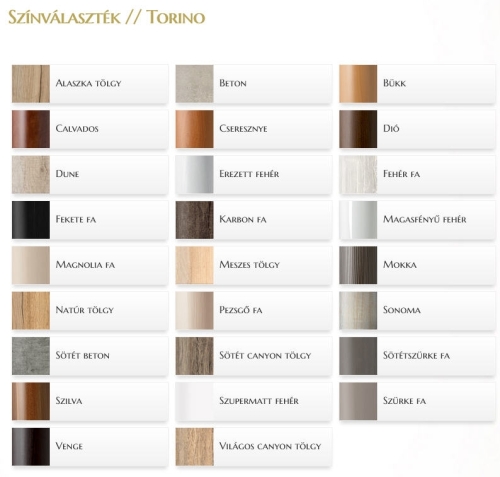
Task: Click the 'Natúr tölgy' label text
Action: (x=85, y=310)
